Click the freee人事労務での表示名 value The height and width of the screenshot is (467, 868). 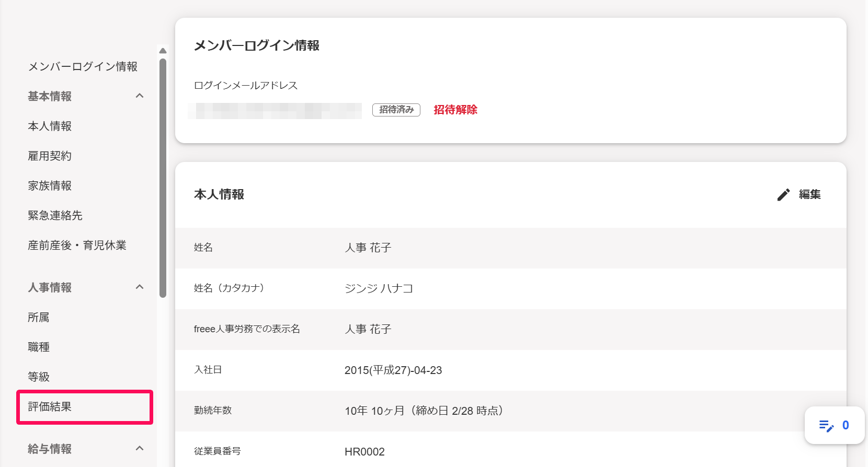pos(368,329)
